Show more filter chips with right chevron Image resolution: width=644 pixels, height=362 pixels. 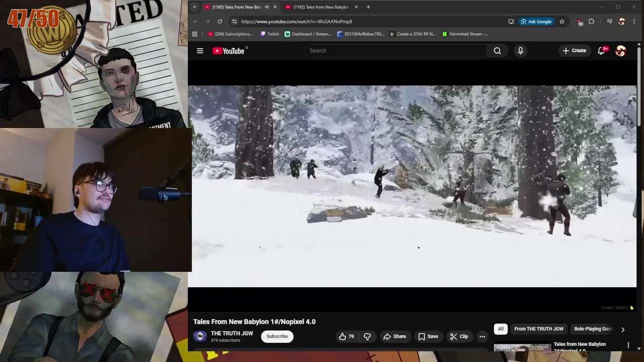pyautogui.click(x=623, y=329)
